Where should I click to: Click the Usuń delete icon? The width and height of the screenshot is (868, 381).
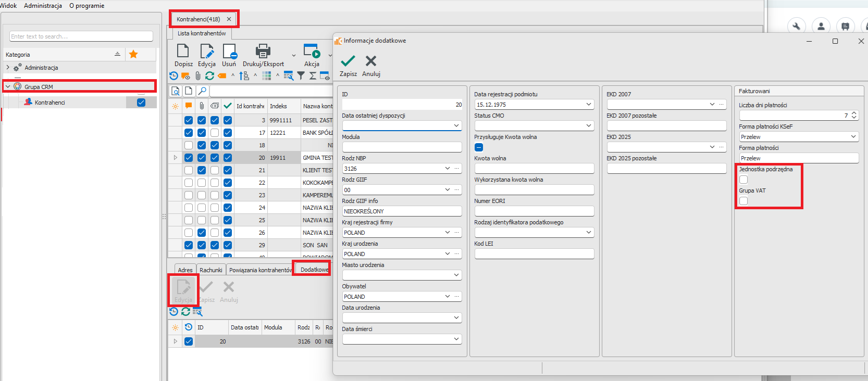[x=229, y=51]
